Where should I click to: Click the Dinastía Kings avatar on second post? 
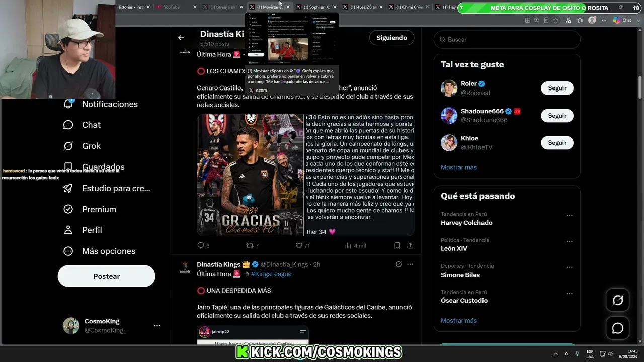[x=186, y=268]
